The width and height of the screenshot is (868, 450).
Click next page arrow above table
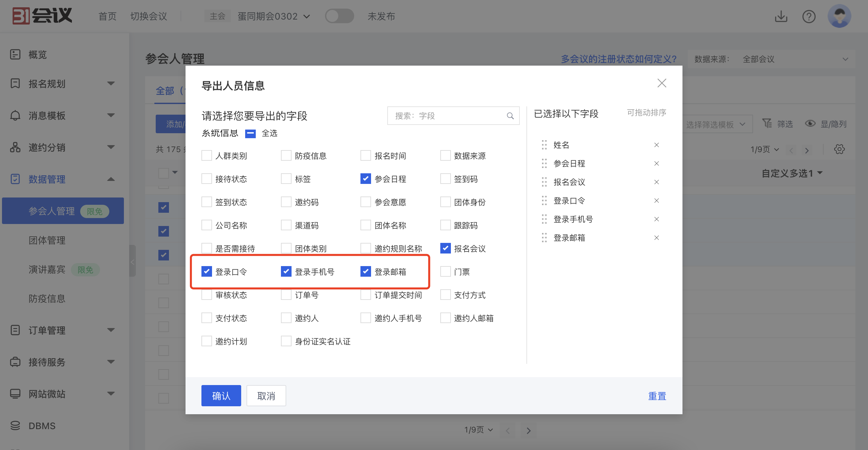807,150
